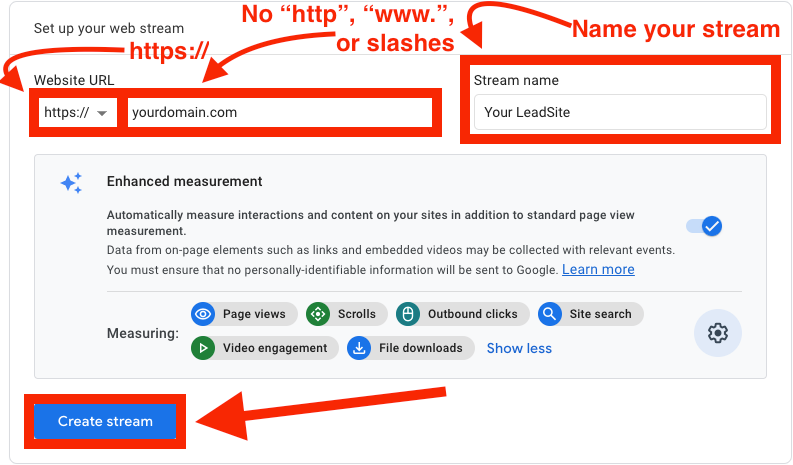
Task: Click the Stream name label
Action: point(516,80)
